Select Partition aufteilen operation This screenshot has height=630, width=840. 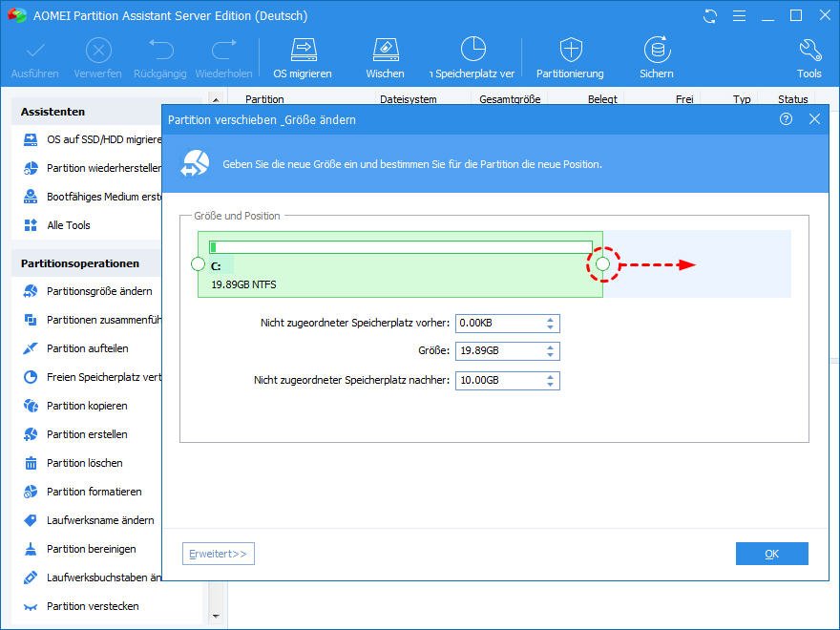[76, 348]
